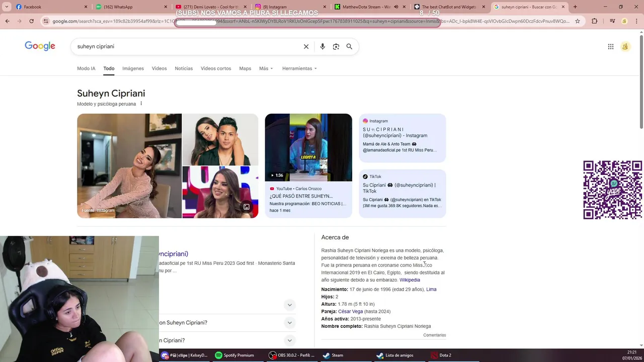The width and height of the screenshot is (644, 362).
Task: Open Modo IA search mode
Action: (86, 68)
